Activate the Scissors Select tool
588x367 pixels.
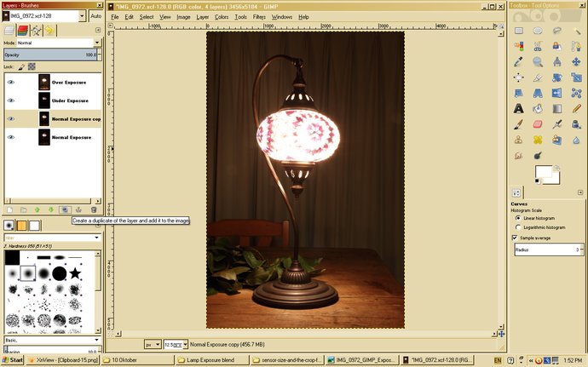(538, 46)
